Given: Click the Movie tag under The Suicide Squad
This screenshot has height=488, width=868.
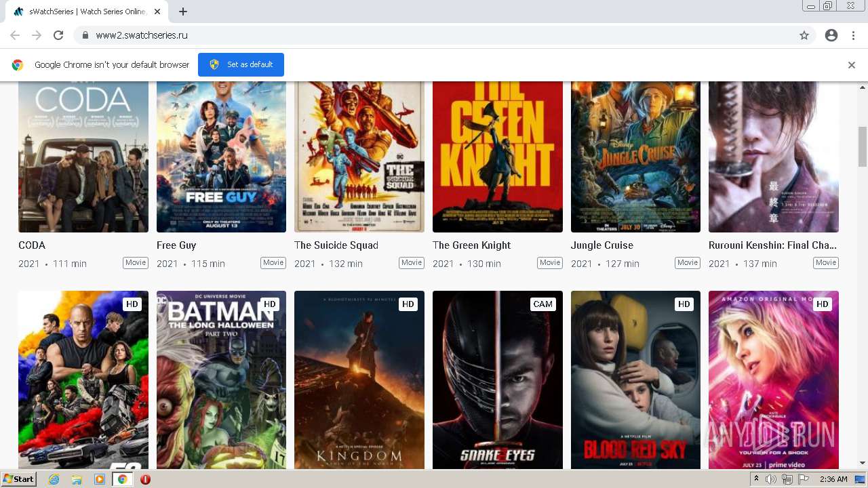Looking at the screenshot, I should click(x=412, y=263).
